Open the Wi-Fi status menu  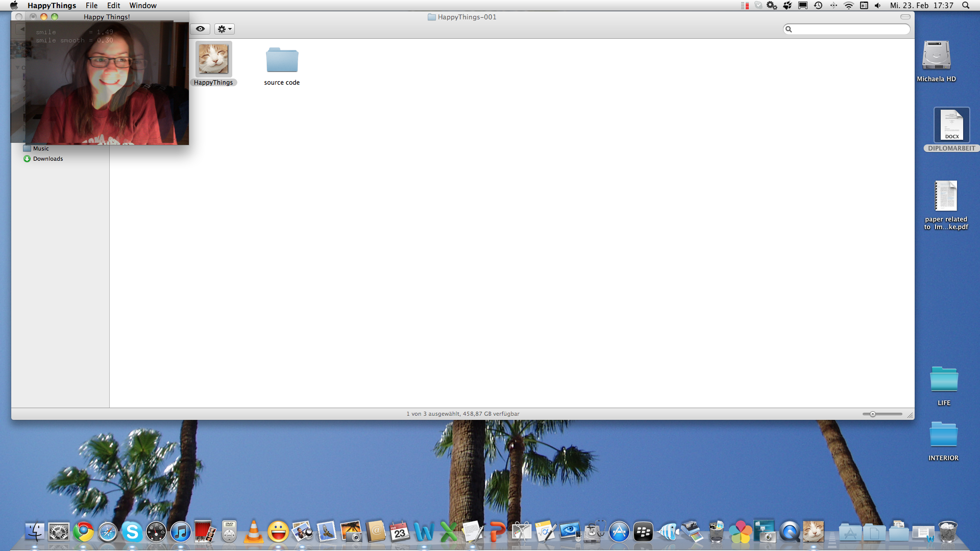849,6
